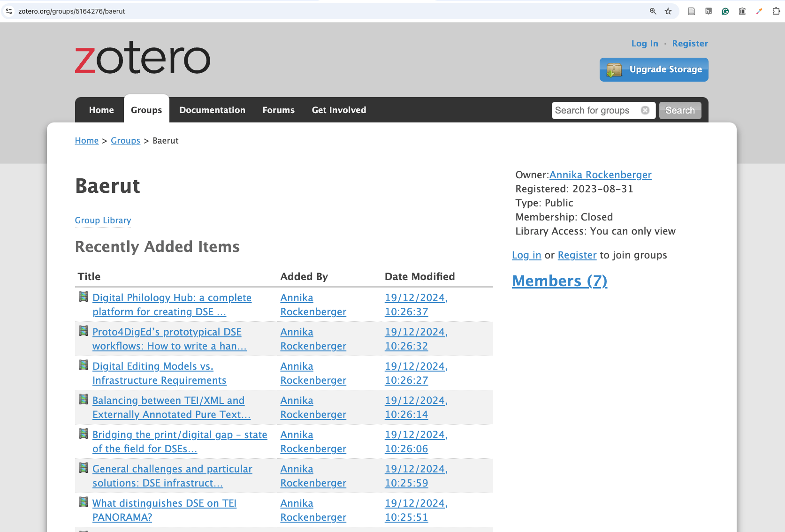The width and height of the screenshot is (785, 532).
Task: Click the dark square extension icon beside Grammarly
Action: [x=709, y=11]
